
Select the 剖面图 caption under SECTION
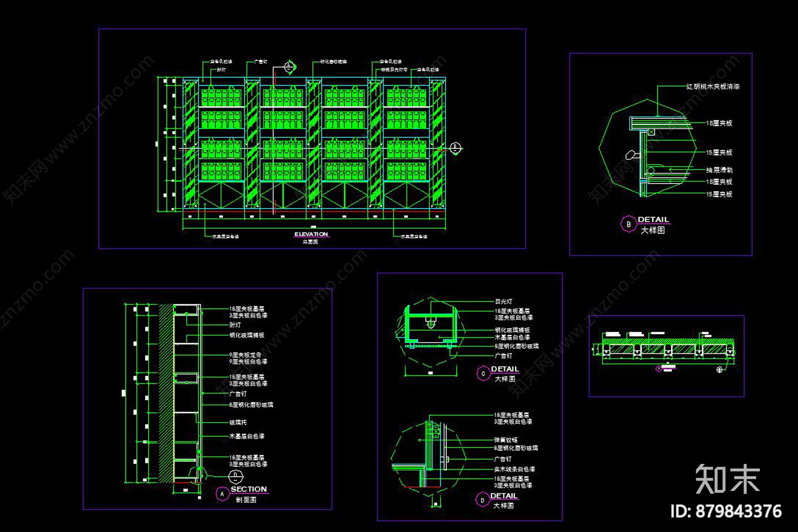[x=246, y=500]
